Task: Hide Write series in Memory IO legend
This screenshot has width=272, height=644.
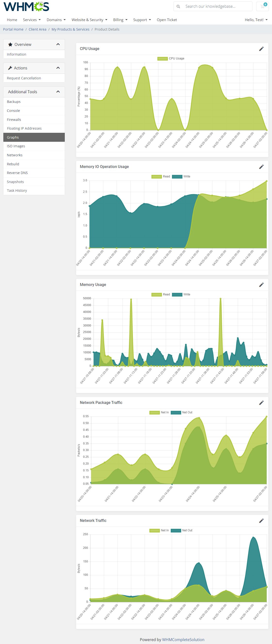Action: (x=181, y=176)
